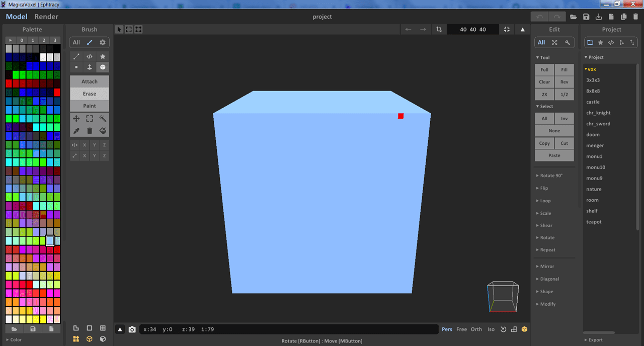Image resolution: width=644 pixels, height=346 pixels.
Task: Toggle the edge display icon at bottom left
Action: (x=76, y=328)
